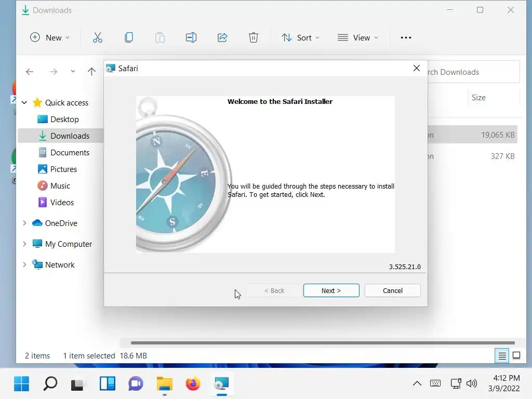Show hidden system tray icons

coord(417,383)
